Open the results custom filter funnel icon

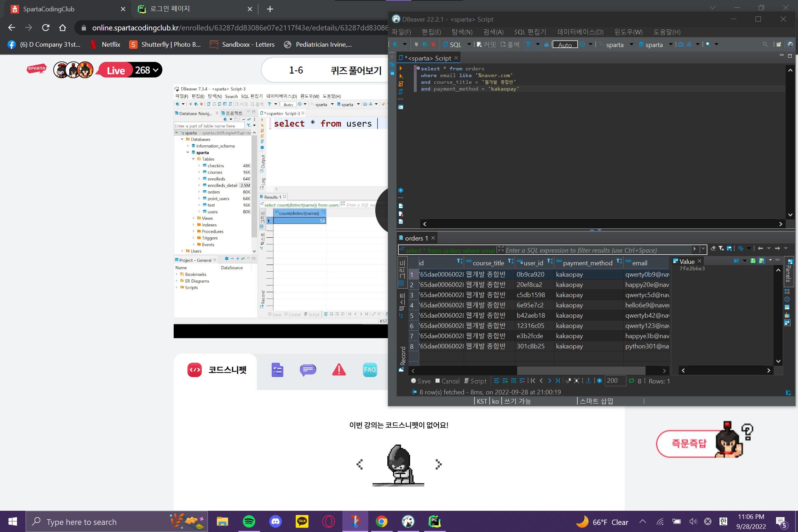[721, 249]
